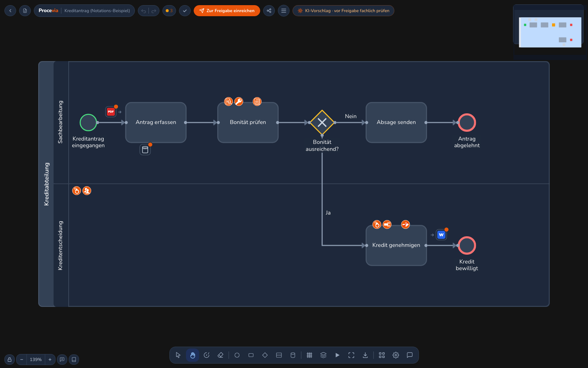Select the Kredit genehmigen task

pyautogui.click(x=396, y=245)
